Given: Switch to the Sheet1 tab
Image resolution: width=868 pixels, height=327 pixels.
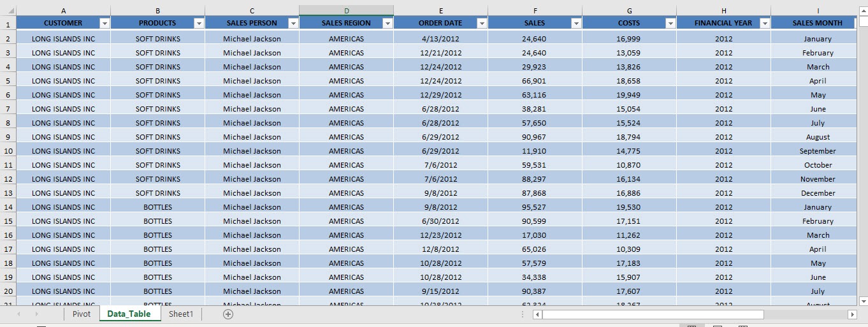Looking at the screenshot, I should pyautogui.click(x=181, y=314).
